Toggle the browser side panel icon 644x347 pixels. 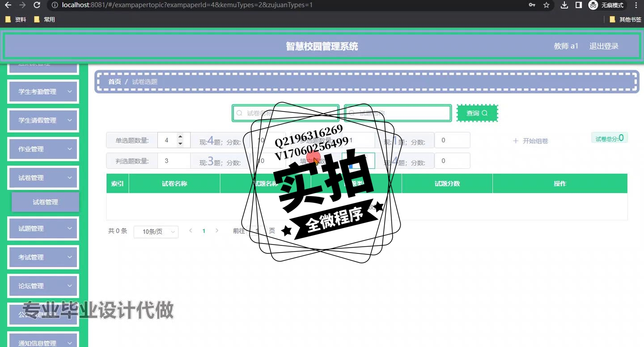tap(578, 5)
